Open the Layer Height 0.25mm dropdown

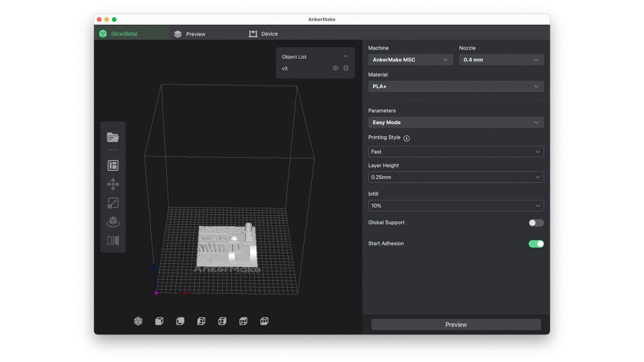point(456,177)
